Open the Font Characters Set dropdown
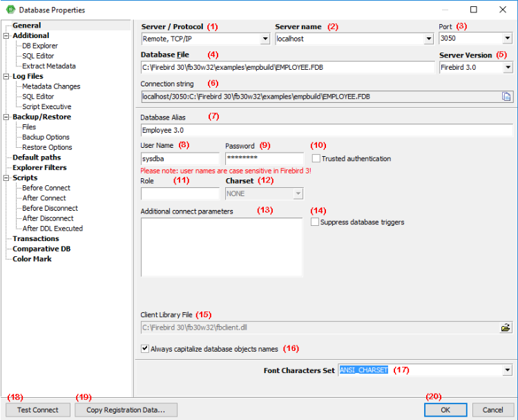Viewport: 518px width, 420px height. click(x=508, y=370)
